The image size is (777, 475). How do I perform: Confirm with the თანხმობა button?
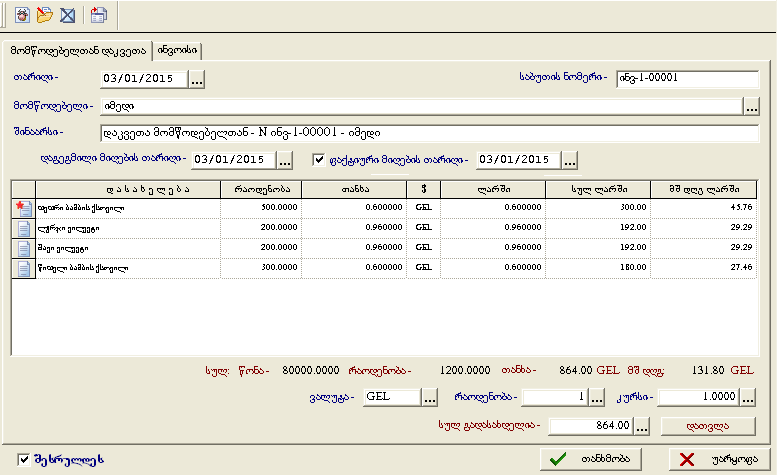click(x=591, y=459)
